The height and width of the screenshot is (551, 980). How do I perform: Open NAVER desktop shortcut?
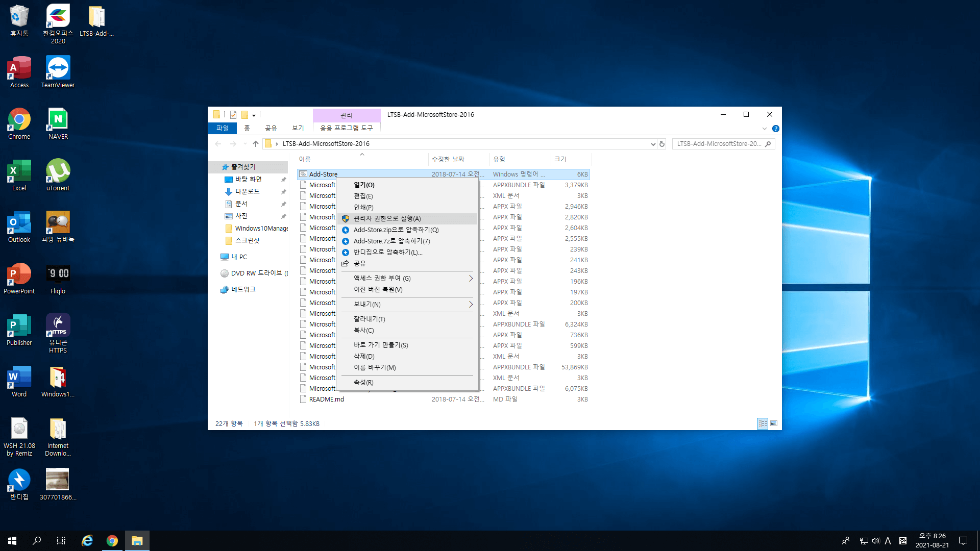point(58,123)
